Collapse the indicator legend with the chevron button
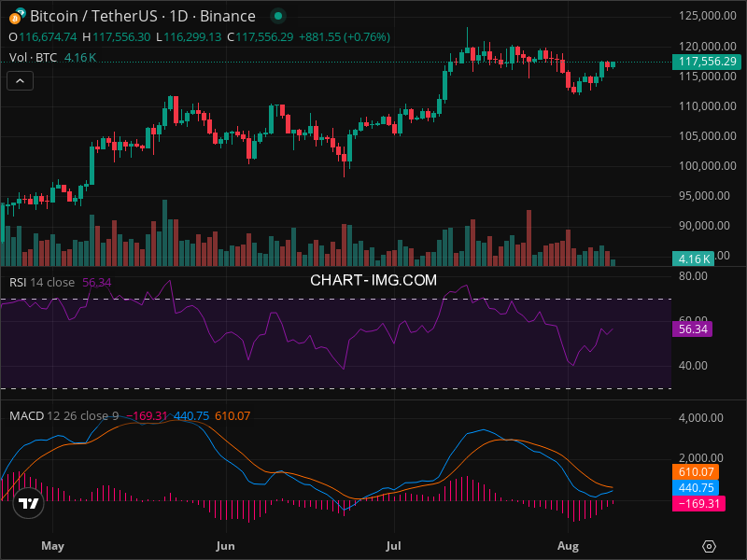 click(20, 81)
